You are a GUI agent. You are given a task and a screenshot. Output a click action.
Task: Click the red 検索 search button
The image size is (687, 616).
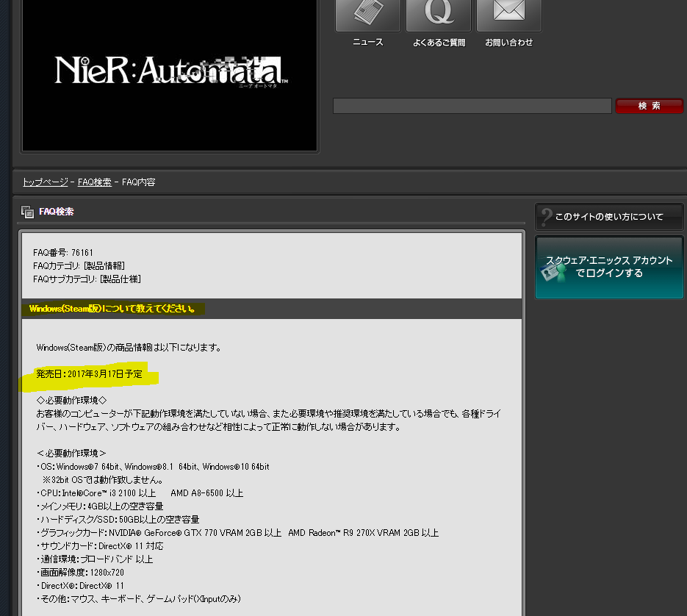pyautogui.click(x=650, y=106)
